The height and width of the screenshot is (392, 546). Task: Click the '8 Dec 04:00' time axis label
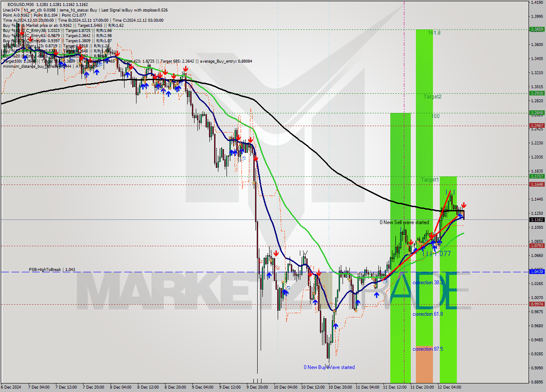point(120,387)
